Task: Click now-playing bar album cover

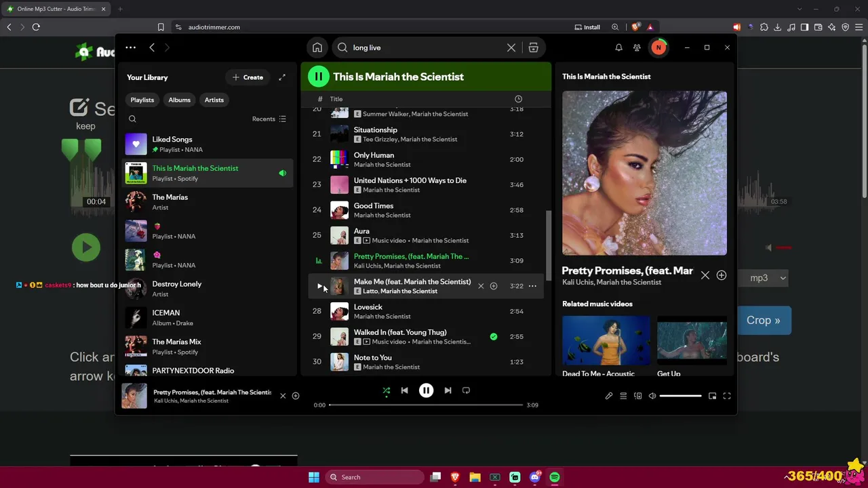Action: pyautogui.click(x=134, y=396)
